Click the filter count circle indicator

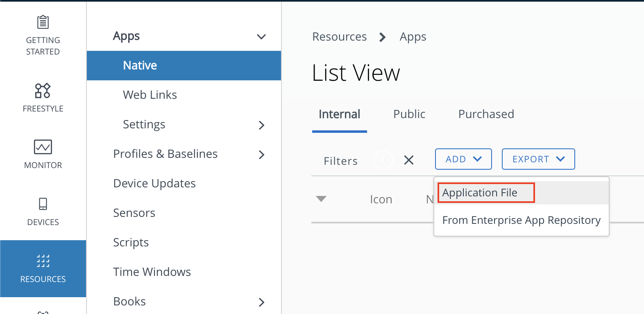pyautogui.click(x=383, y=160)
